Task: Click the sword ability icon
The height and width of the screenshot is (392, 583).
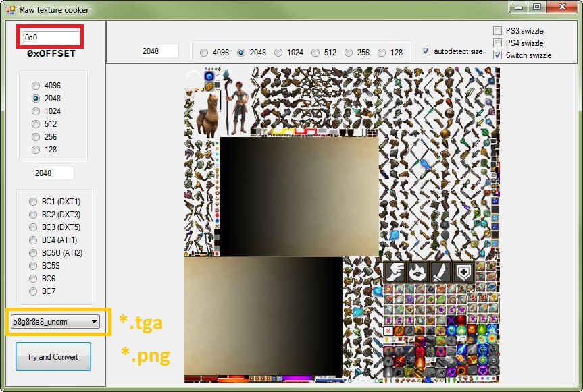Action: [x=440, y=273]
